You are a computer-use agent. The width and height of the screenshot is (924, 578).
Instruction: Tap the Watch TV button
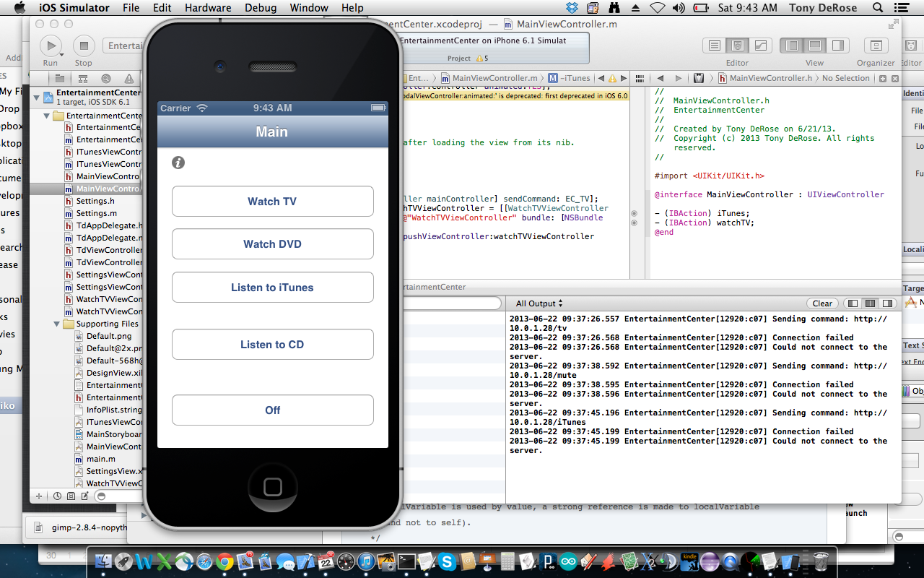pyautogui.click(x=272, y=202)
